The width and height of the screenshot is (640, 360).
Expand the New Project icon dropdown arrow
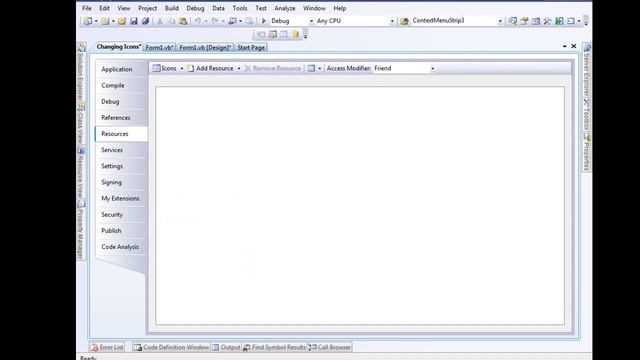pyautogui.click(x=96, y=21)
